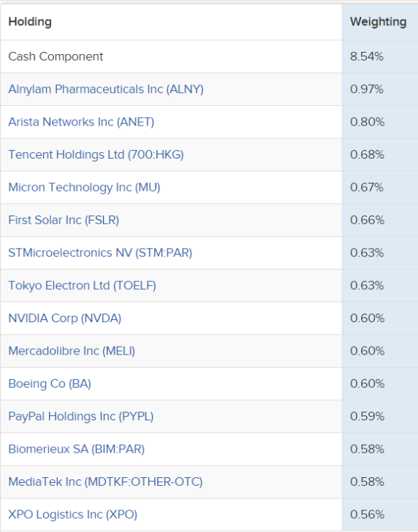
Task: Select MediaTek Inc (MDTKF:OTHER-OTC) link
Action: [105, 482]
